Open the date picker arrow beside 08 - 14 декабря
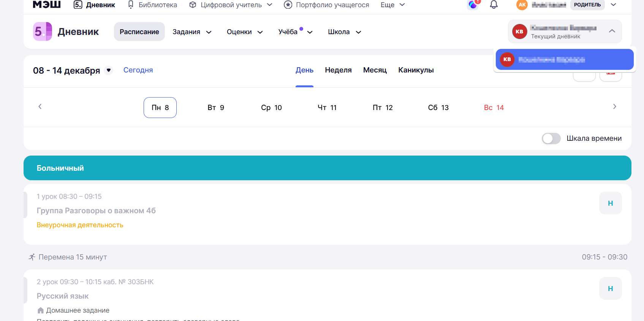The width and height of the screenshot is (644, 321). 109,70
